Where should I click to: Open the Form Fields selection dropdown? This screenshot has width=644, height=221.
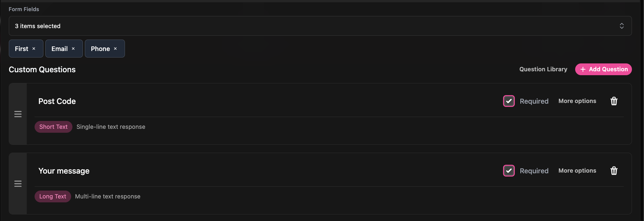[x=320, y=26]
